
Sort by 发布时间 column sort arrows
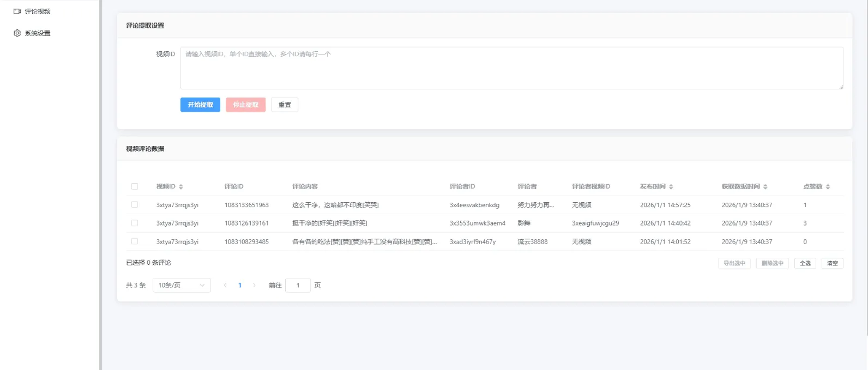(x=671, y=187)
